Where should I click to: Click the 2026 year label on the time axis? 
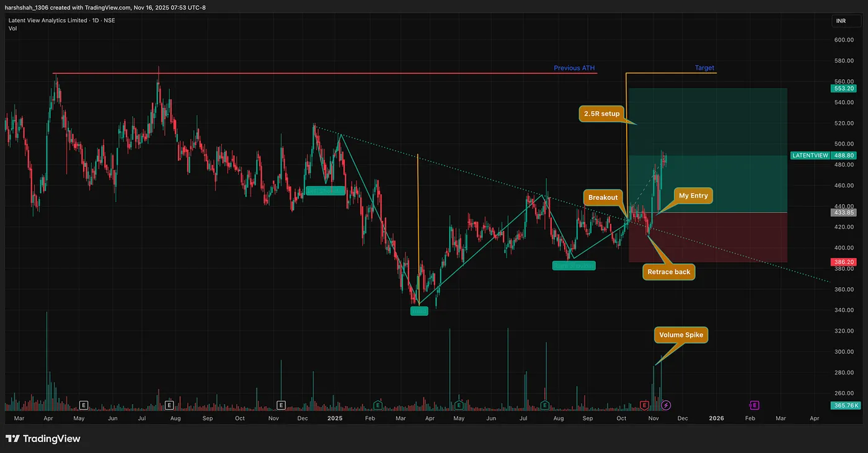[x=716, y=418]
